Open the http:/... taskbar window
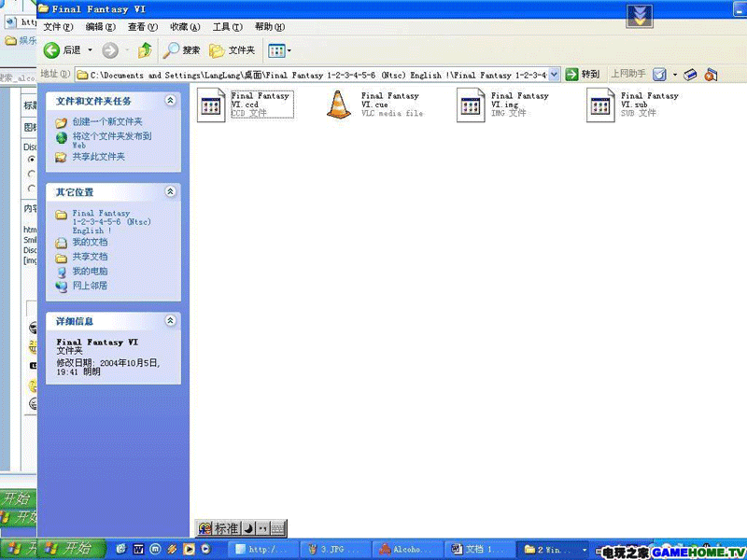The width and height of the screenshot is (747, 560). point(263,550)
